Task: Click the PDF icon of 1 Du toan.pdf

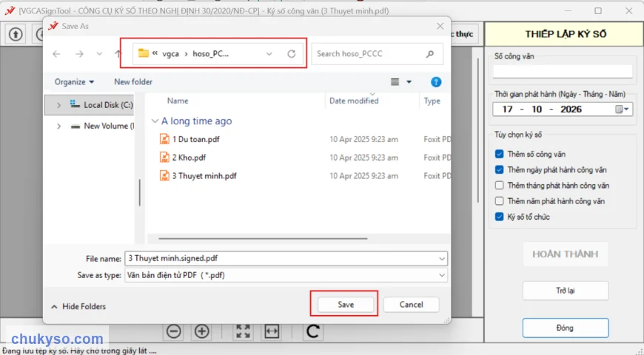Action: click(164, 139)
